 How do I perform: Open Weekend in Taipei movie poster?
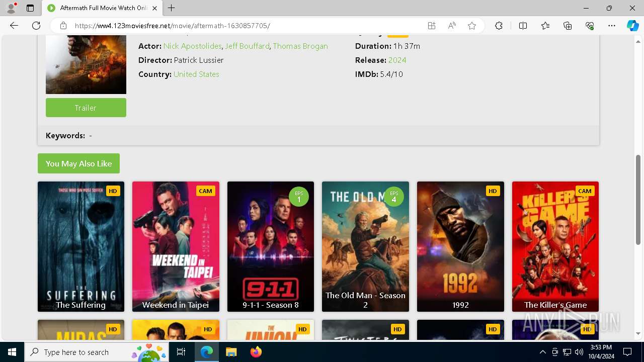tap(176, 246)
